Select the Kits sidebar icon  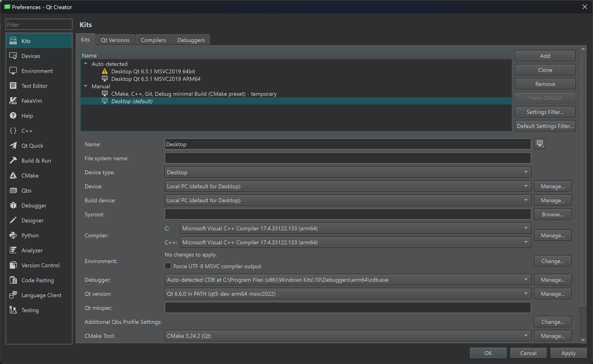[x=13, y=40]
